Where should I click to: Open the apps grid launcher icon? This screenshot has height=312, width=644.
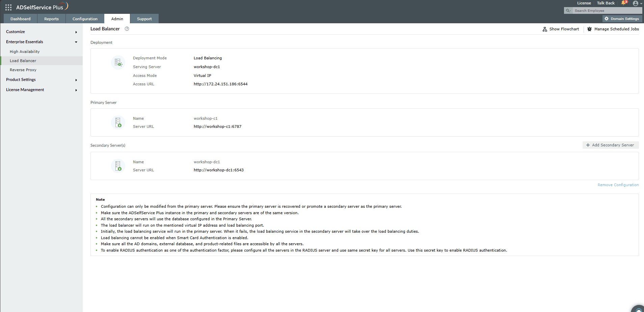[x=8, y=7]
